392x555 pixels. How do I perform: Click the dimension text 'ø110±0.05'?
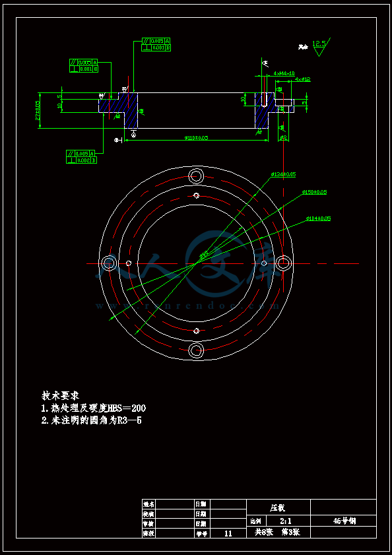pyautogui.click(x=196, y=138)
